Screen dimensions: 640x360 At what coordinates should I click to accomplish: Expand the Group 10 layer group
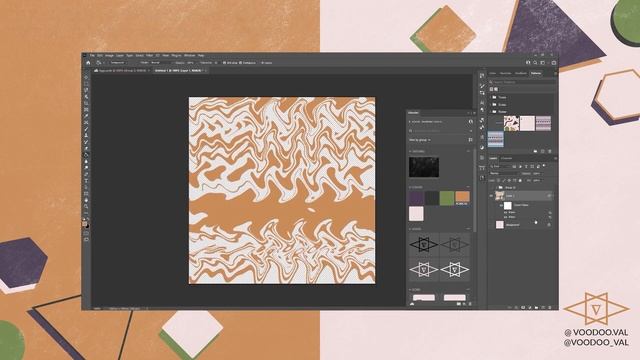click(x=496, y=188)
